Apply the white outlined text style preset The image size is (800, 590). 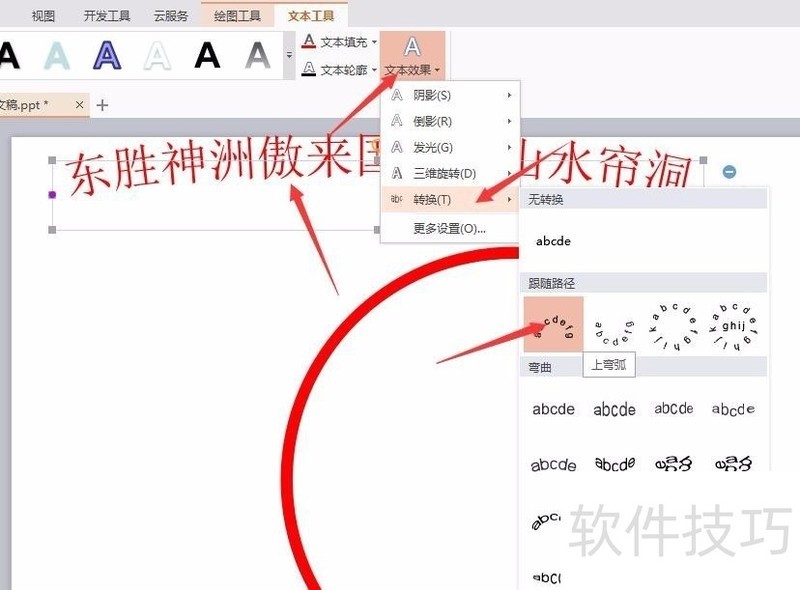(157, 55)
